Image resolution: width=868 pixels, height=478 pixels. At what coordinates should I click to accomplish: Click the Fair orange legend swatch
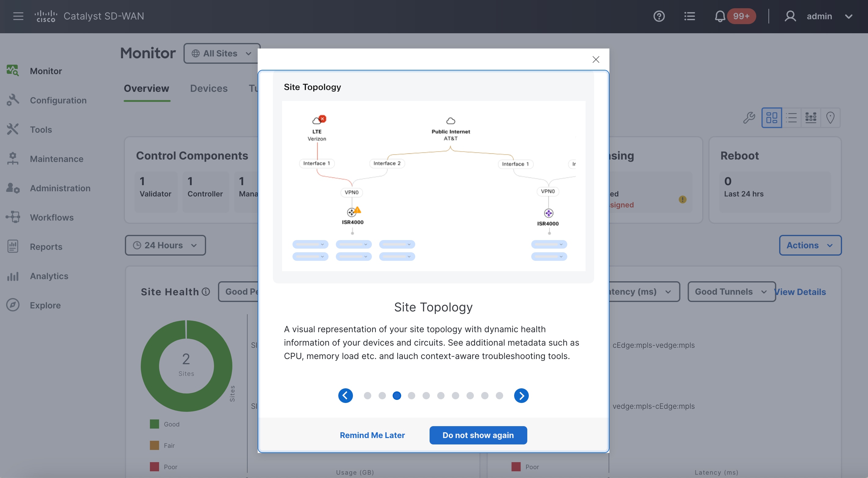pos(154,445)
